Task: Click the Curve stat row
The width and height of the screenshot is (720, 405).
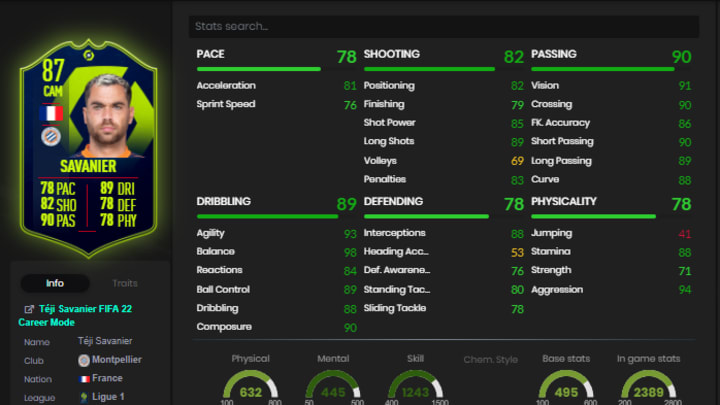Action: pyautogui.click(x=611, y=180)
